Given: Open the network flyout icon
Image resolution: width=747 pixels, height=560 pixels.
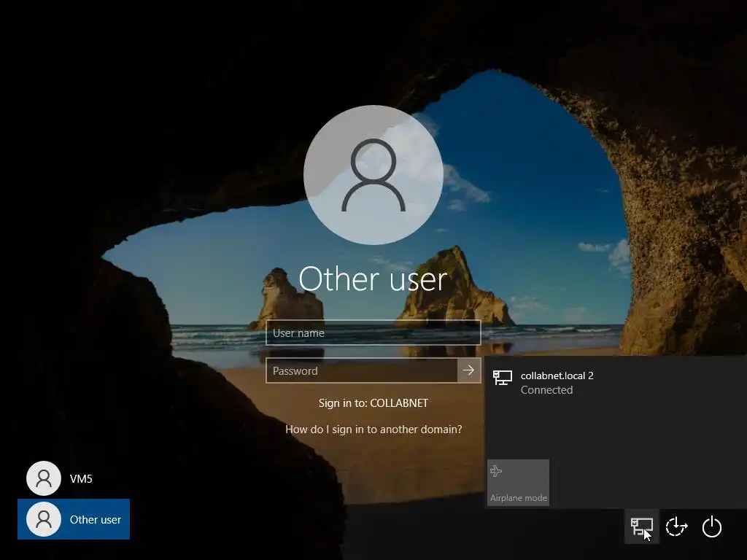Looking at the screenshot, I should click(642, 526).
